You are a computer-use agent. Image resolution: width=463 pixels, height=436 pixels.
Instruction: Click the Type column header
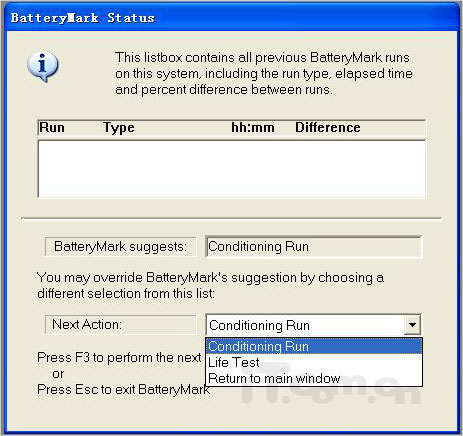(x=119, y=128)
